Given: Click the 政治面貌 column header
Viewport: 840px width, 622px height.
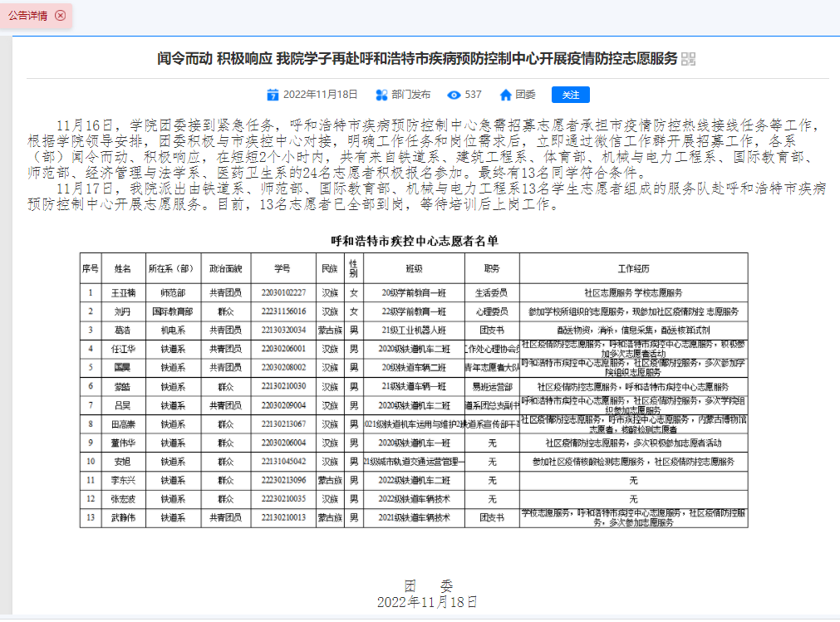Looking at the screenshot, I should click(x=225, y=269).
